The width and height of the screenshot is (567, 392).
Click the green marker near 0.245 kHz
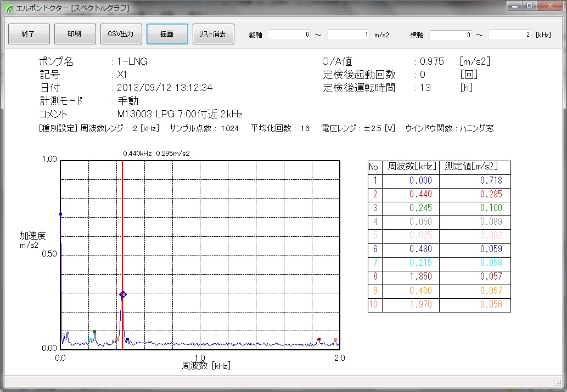tap(95, 332)
